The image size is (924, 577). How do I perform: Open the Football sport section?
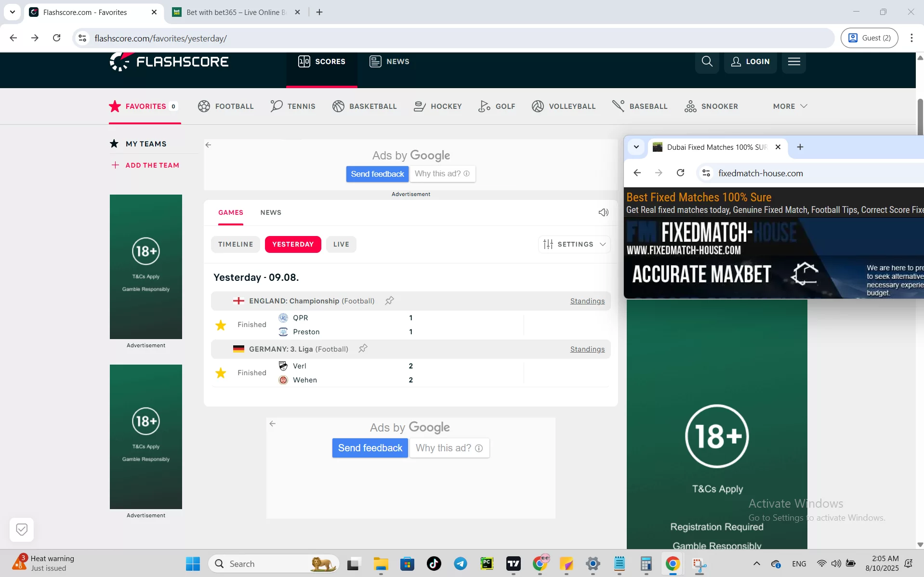click(225, 106)
